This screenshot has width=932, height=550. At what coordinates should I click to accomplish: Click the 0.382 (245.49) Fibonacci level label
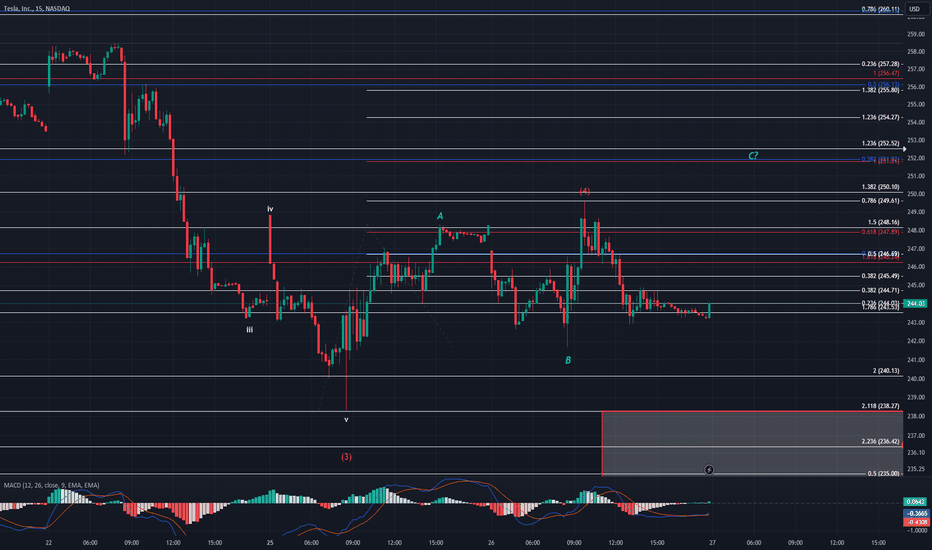click(880, 276)
